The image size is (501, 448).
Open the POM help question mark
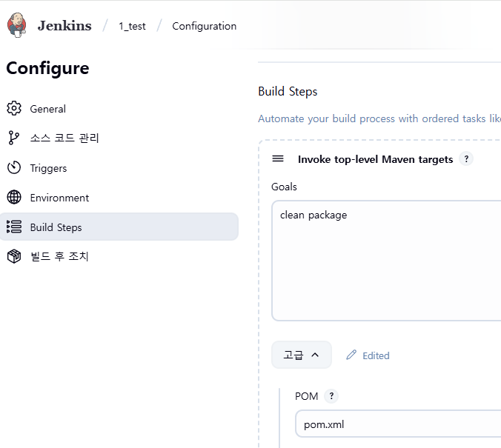click(331, 396)
